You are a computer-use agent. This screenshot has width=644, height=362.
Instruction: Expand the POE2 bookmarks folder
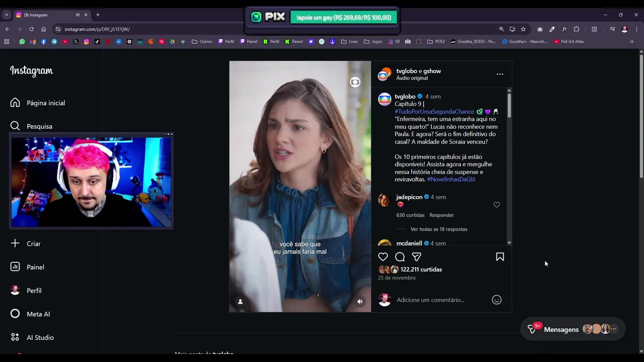436,42
